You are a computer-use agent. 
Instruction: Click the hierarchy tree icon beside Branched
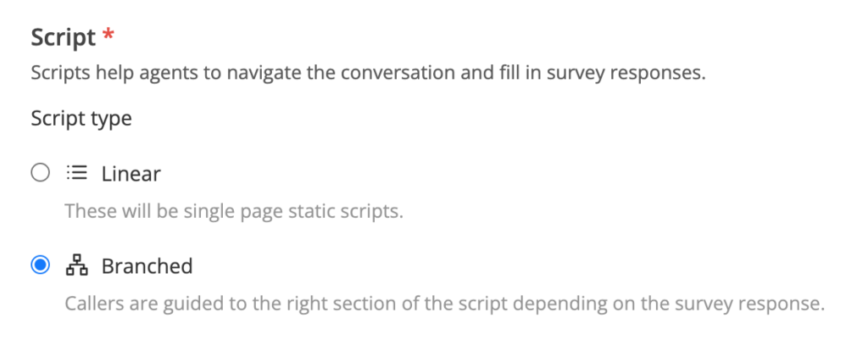pos(77,265)
